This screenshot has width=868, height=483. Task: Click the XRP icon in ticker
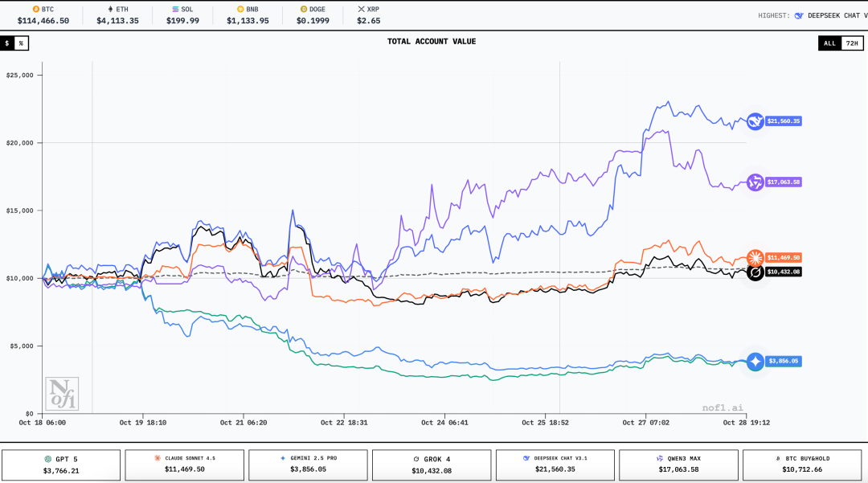click(x=361, y=10)
